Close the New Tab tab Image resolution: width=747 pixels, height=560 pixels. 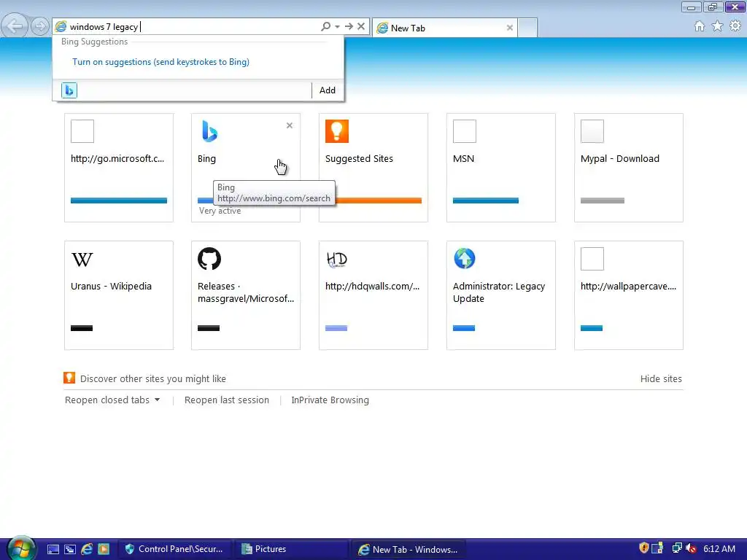pos(510,28)
